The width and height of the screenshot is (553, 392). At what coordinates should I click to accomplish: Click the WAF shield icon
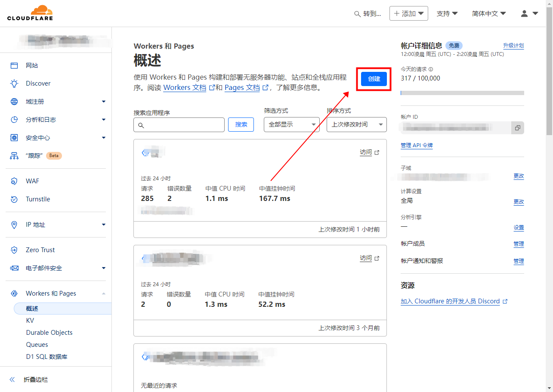pos(14,181)
